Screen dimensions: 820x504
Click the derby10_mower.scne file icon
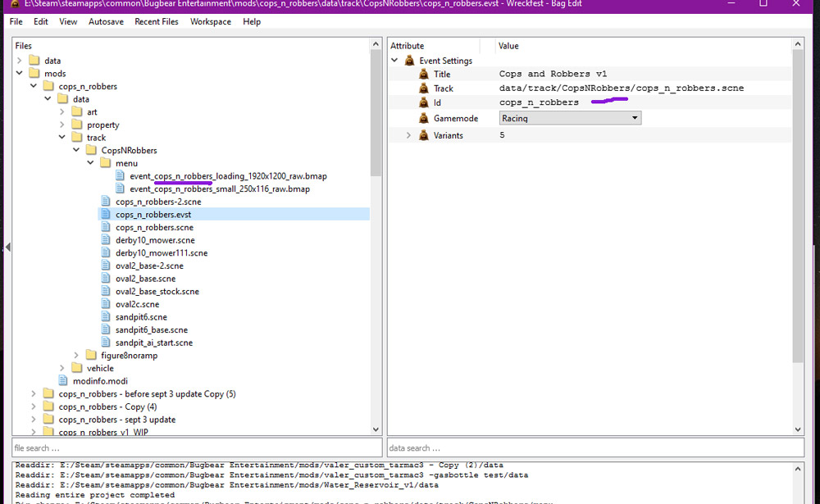[106, 240]
